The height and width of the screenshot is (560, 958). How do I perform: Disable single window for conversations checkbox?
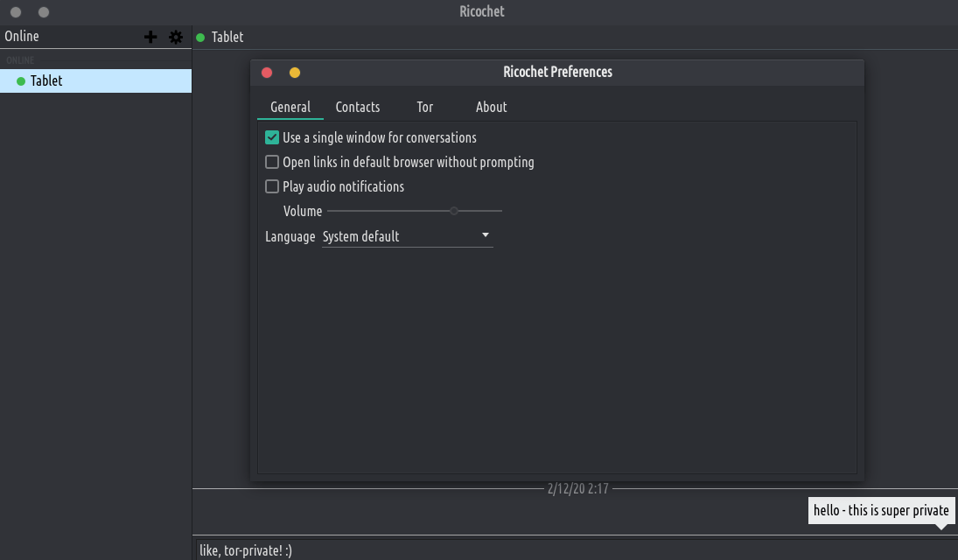pos(272,137)
